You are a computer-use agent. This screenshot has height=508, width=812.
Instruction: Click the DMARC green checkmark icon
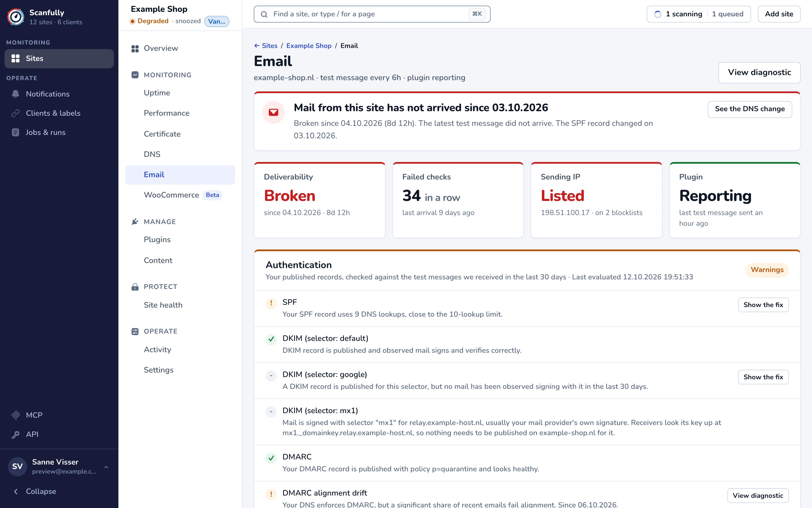point(271,458)
